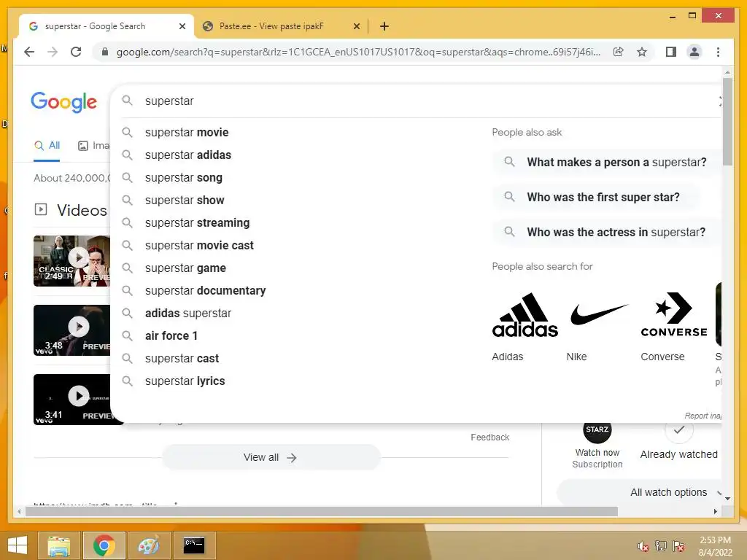This screenshot has height=560, width=747.
Task: Open Command Prompt from the taskbar
Action: pyautogui.click(x=194, y=545)
